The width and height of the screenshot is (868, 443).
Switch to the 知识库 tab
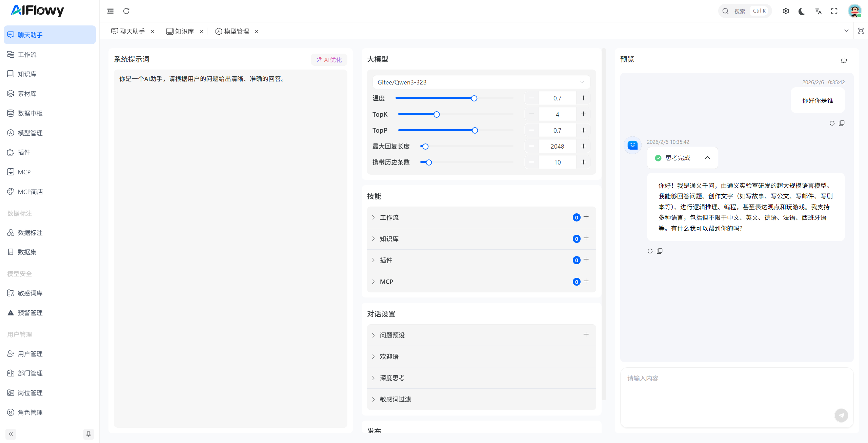tap(184, 31)
